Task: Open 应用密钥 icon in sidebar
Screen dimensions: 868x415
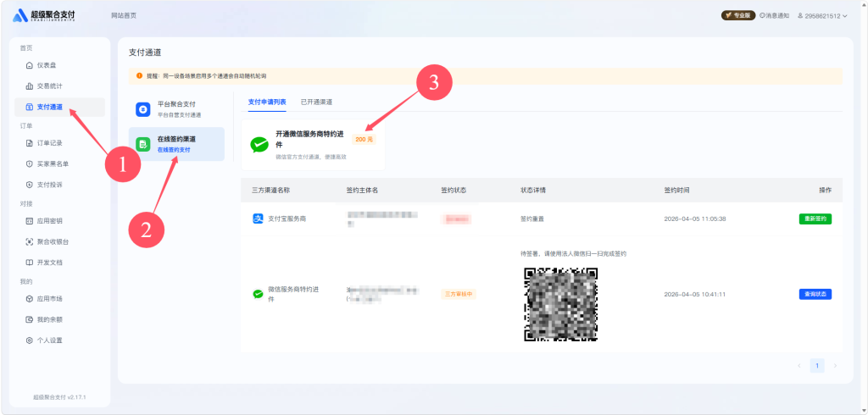Action: tap(30, 221)
